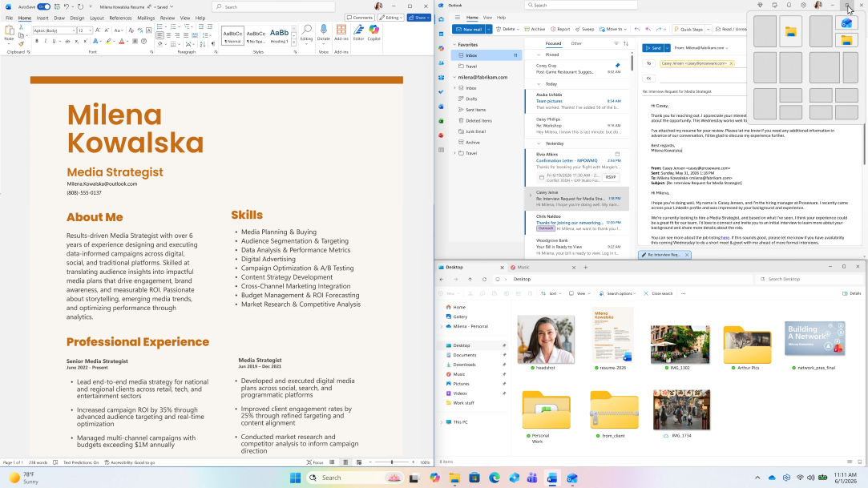Launch Copilot from Word ribbon
Viewport: 868px width, 488px height.
[x=374, y=32]
